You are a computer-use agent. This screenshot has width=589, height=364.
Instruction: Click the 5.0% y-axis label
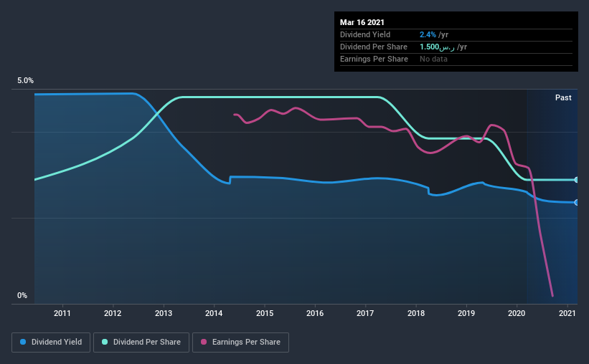click(x=25, y=81)
